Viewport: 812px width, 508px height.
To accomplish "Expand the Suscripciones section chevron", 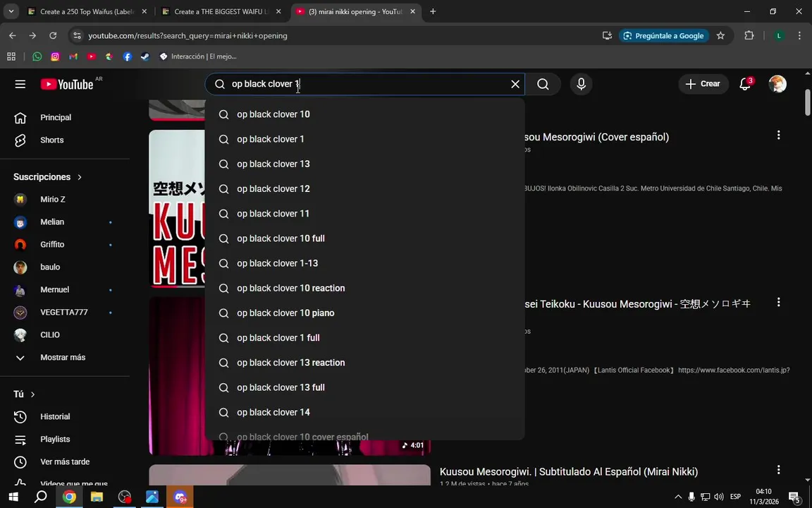I will [79, 177].
